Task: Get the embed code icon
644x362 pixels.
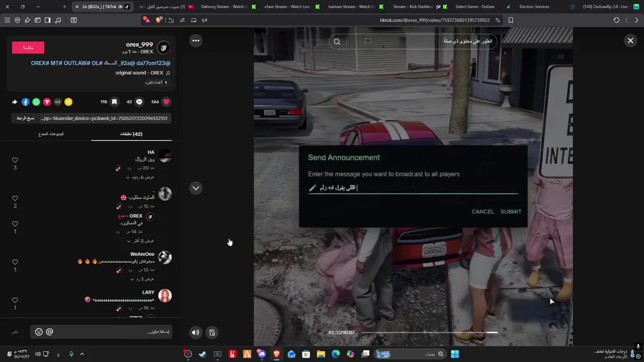Action: (x=58, y=102)
